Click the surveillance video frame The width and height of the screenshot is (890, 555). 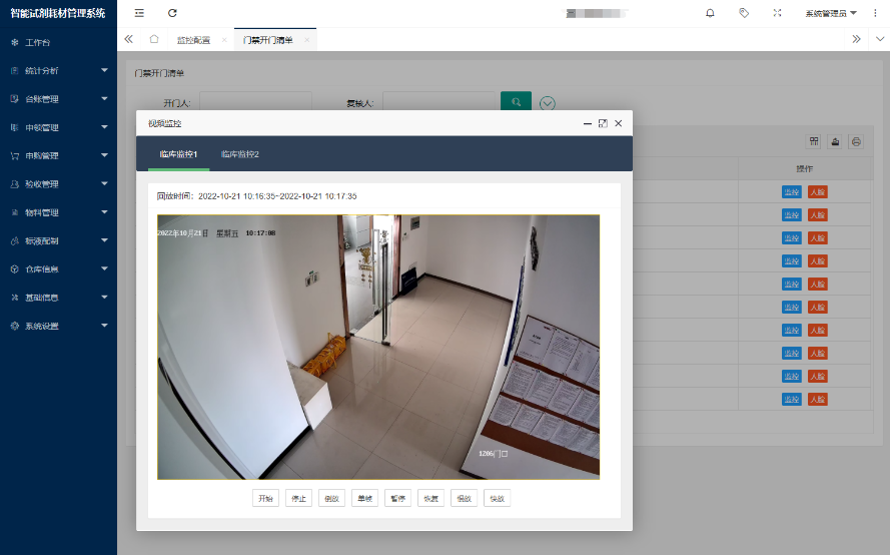point(378,347)
